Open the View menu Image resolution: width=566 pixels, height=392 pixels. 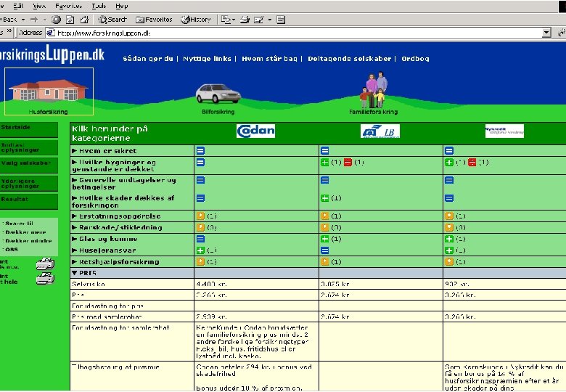tap(39, 6)
